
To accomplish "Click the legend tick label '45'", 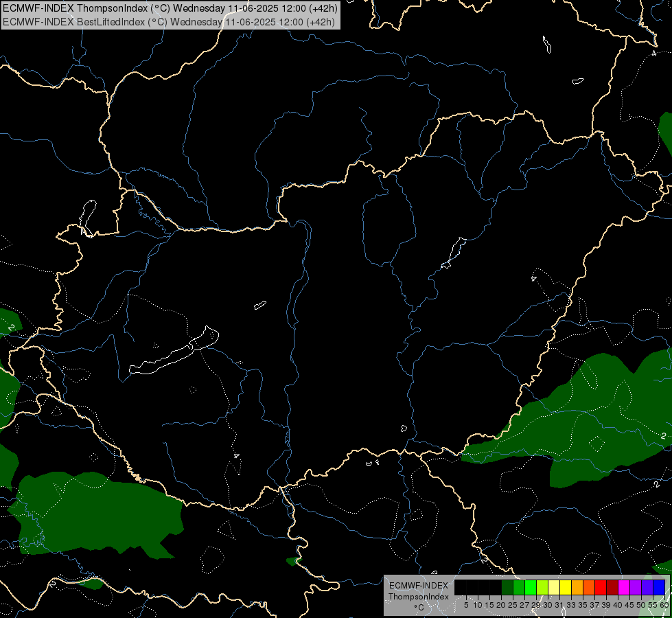I will (x=629, y=605).
